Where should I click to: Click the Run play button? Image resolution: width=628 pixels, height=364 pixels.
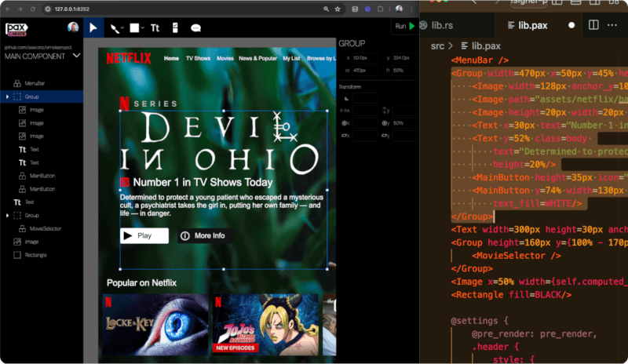click(404, 26)
